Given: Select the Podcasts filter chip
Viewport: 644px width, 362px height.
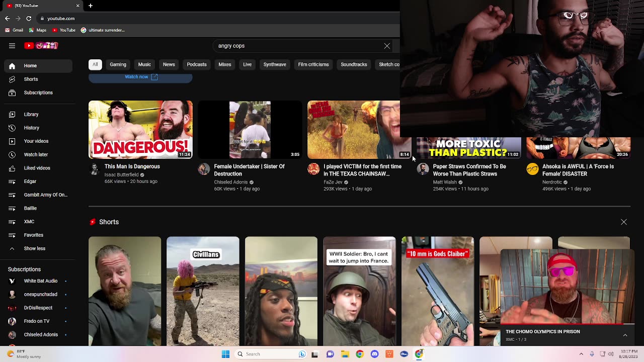Looking at the screenshot, I should pyautogui.click(x=197, y=64).
